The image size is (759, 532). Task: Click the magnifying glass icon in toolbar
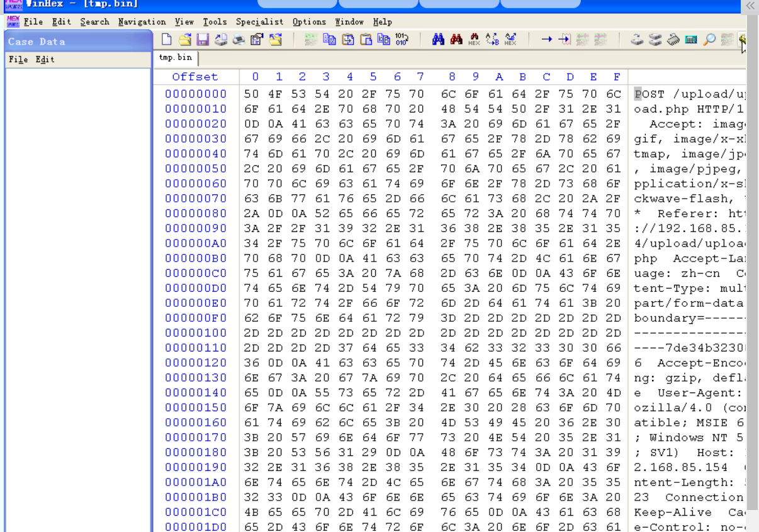pyautogui.click(x=709, y=40)
